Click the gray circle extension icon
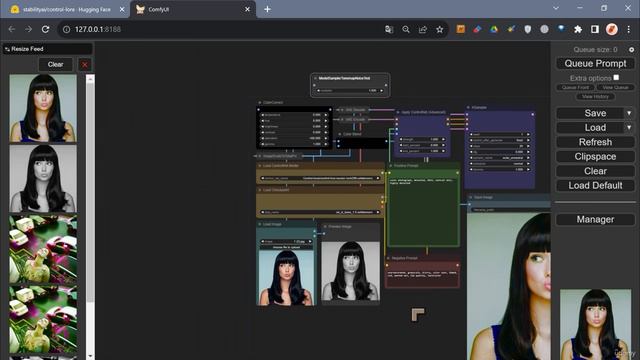Viewport: 640px width, 360px height. pos(544,29)
